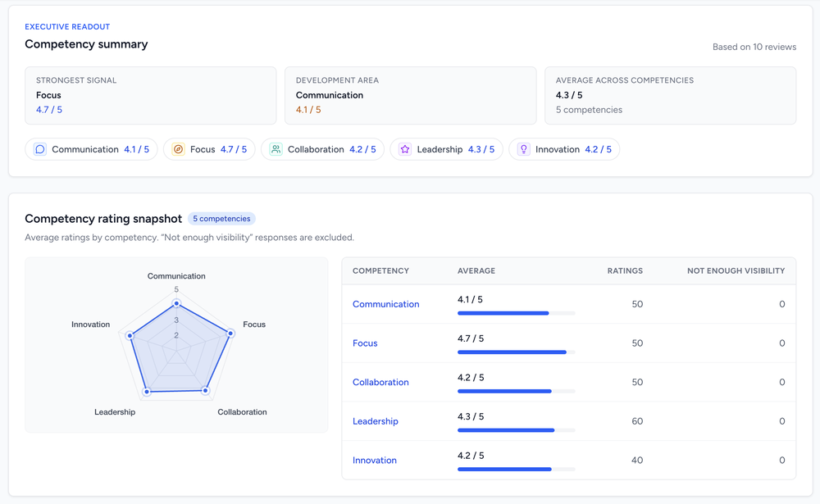Click the Innovation progress bar in table
The image size is (820, 504).
tap(516, 470)
